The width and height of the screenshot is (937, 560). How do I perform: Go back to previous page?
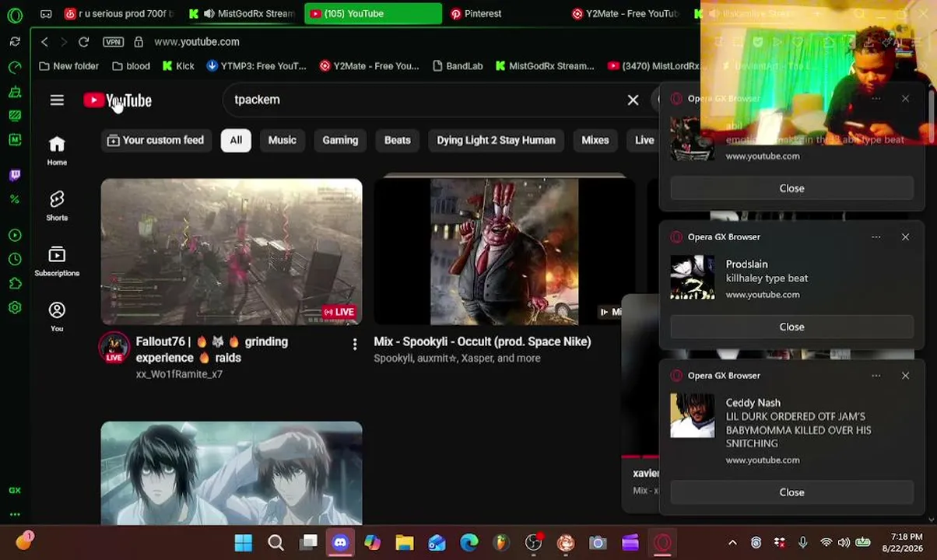[x=44, y=42]
